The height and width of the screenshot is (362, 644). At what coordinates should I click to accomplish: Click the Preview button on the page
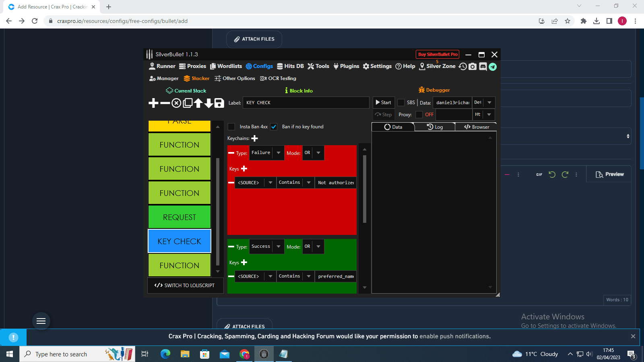pos(609,175)
